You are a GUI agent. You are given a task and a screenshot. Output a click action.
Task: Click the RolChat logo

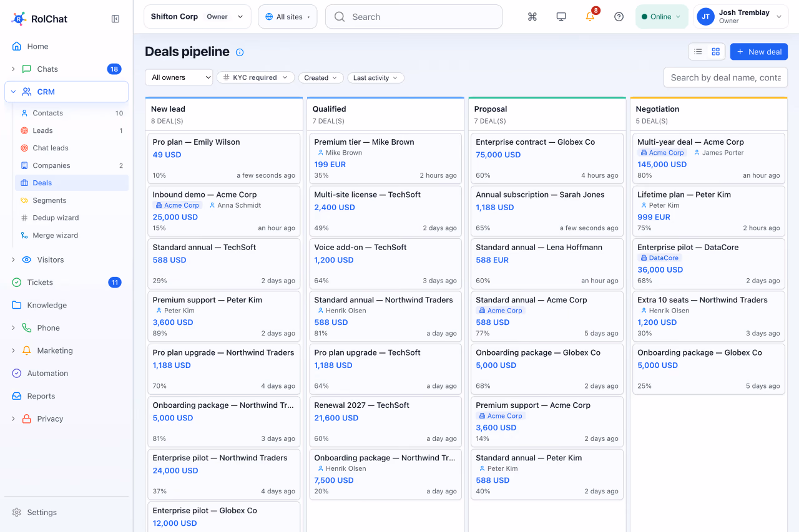click(x=39, y=19)
